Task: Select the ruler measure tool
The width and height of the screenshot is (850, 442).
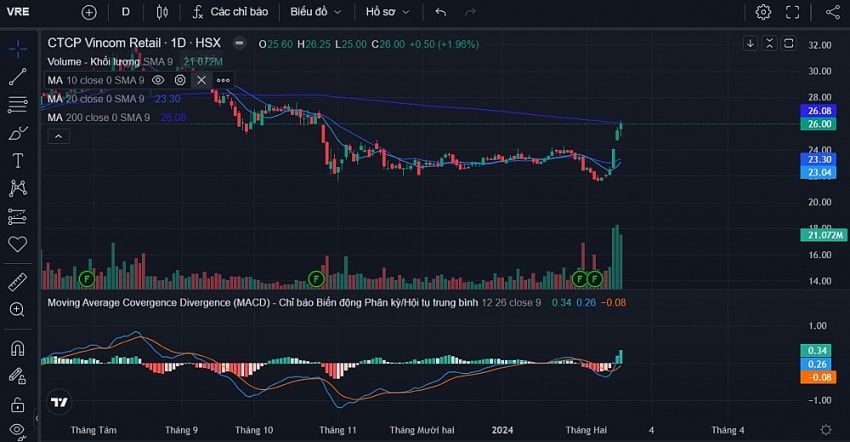Action: (x=17, y=281)
